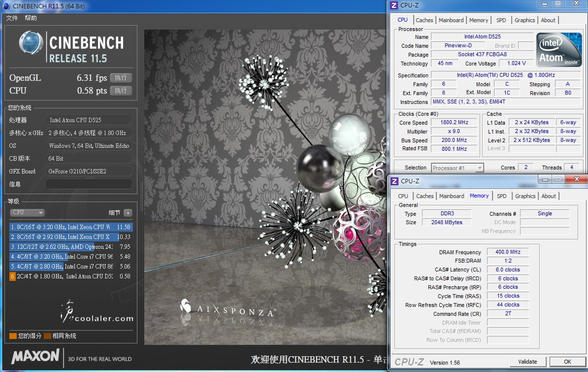Click the Core Voltage 1.024 V value
This screenshot has height=372, width=588.
click(517, 63)
